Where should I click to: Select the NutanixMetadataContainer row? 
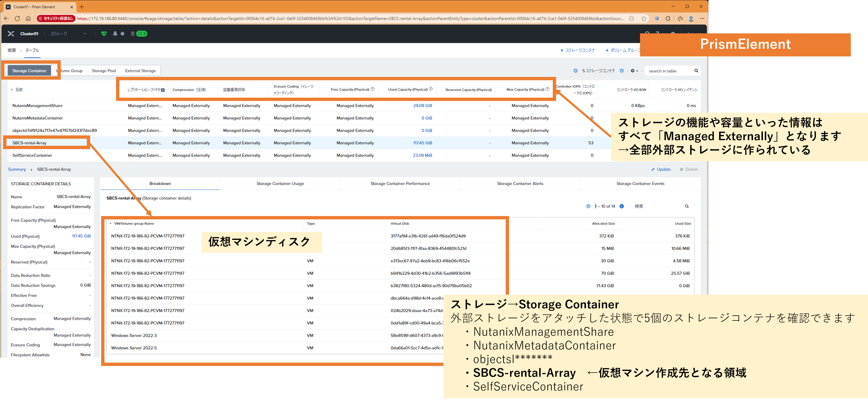tap(354, 118)
